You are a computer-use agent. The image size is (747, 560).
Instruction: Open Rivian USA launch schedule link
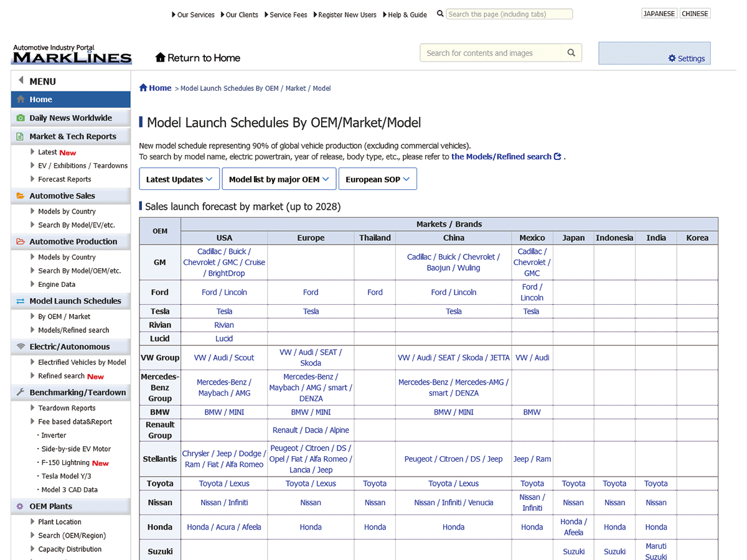[224, 325]
